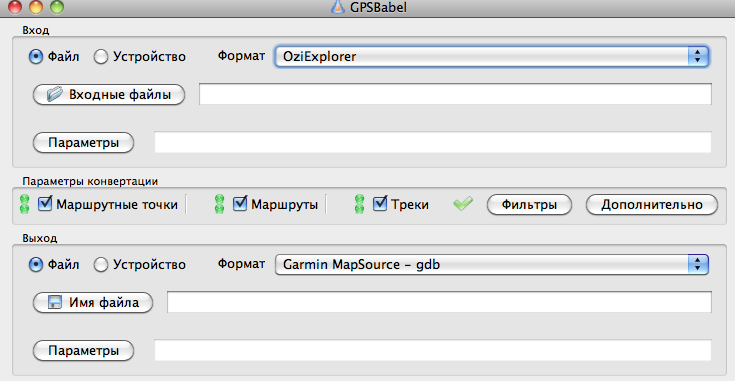Click the Параметры button in the Вход section
Screen dimensions: 735x381
pyautogui.click(x=83, y=142)
